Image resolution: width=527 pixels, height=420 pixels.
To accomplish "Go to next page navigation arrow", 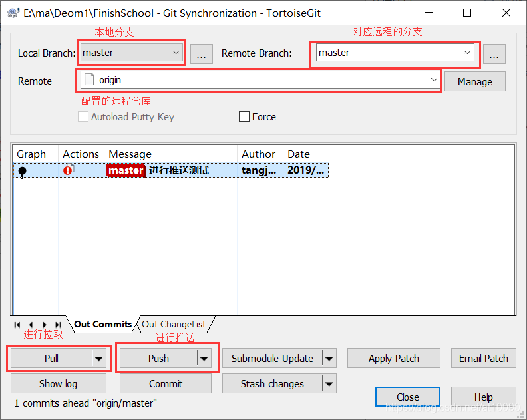I will pyautogui.click(x=45, y=325).
